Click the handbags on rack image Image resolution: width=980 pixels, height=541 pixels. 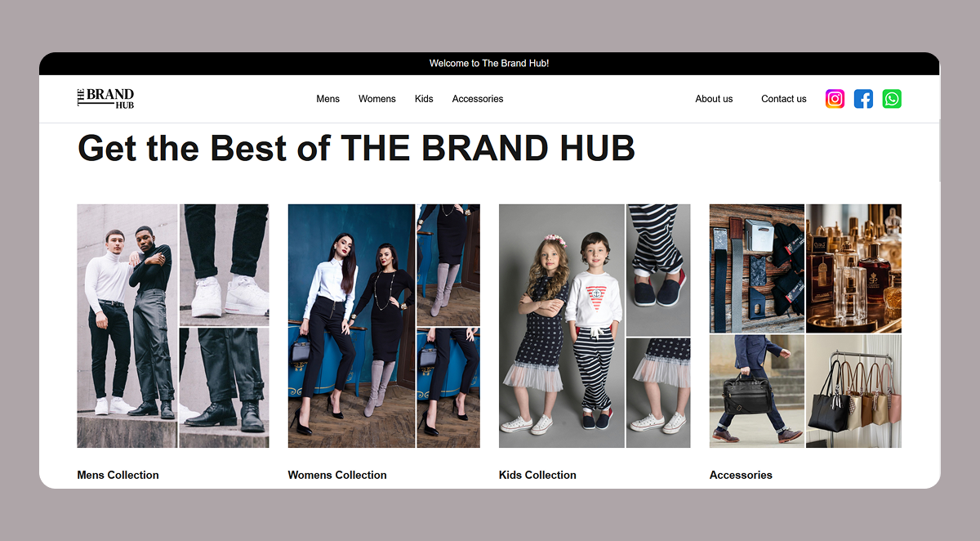pyautogui.click(x=853, y=391)
